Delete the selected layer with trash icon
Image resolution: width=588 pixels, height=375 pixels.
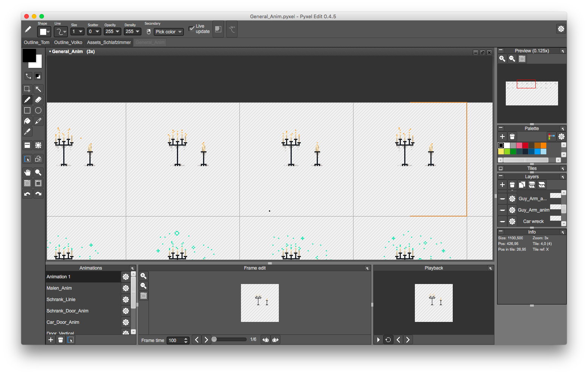[x=512, y=185]
